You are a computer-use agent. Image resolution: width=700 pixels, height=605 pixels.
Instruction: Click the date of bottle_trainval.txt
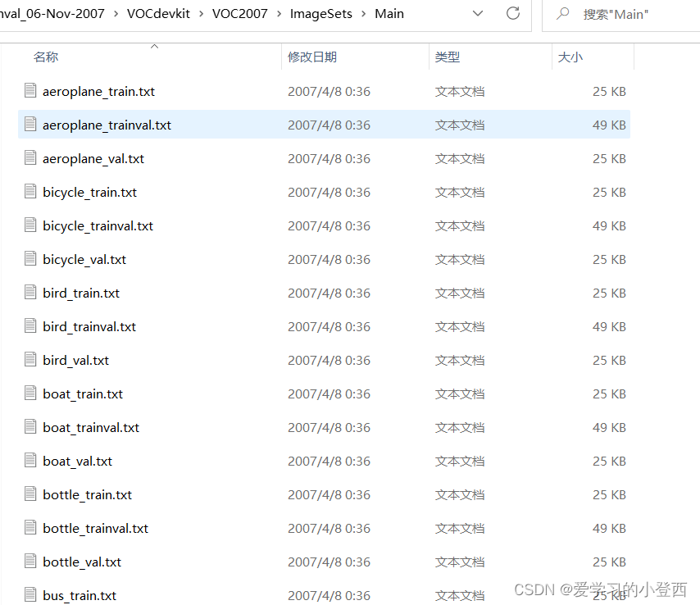[329, 529]
